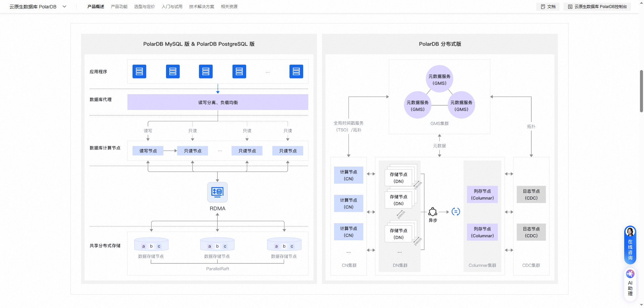Click the application server icon after the ellipsis
Screen dimensions: 644x308
pos(296,71)
